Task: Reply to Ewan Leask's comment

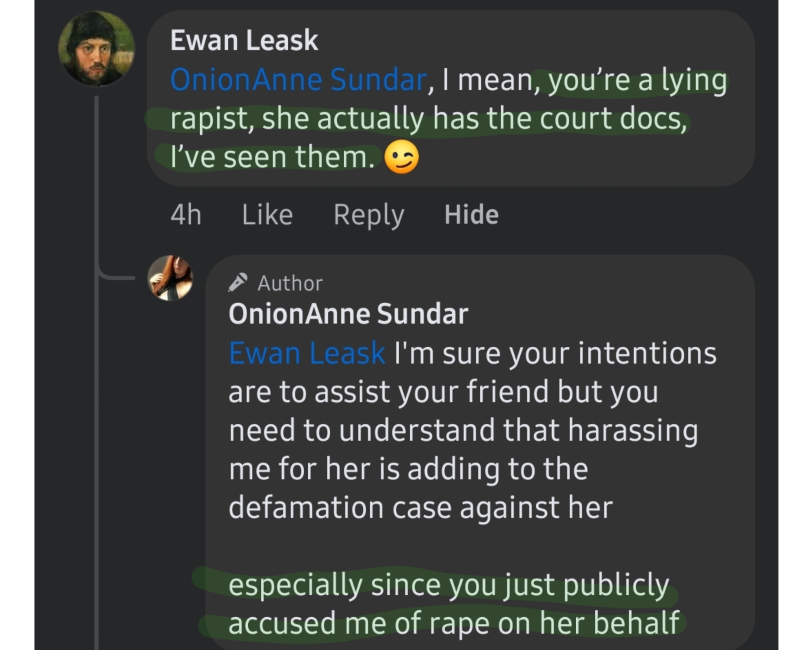Action: pos(369,215)
